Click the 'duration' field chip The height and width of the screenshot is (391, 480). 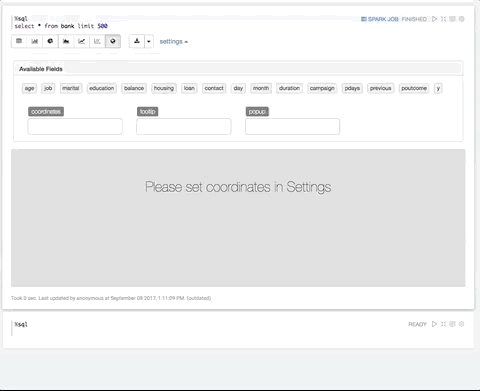[289, 88]
